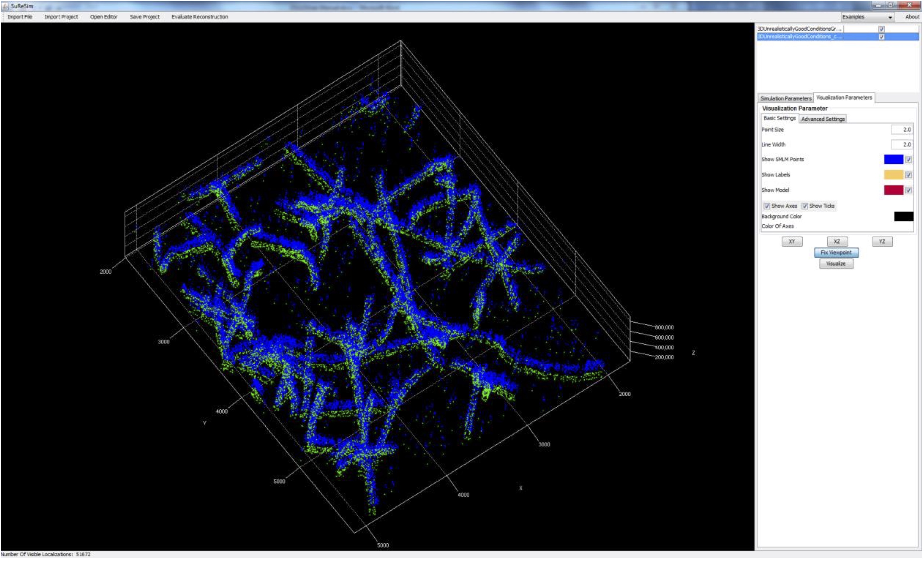
Task: Open the About menu
Action: pyautogui.click(x=912, y=17)
